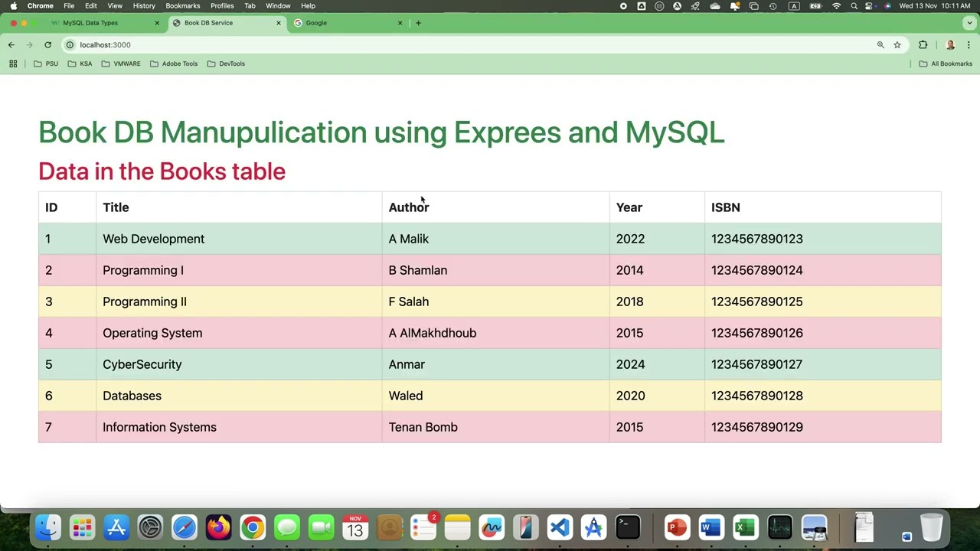Select the "Web Development" title cell
This screenshot has height=551, width=980.
(x=239, y=239)
